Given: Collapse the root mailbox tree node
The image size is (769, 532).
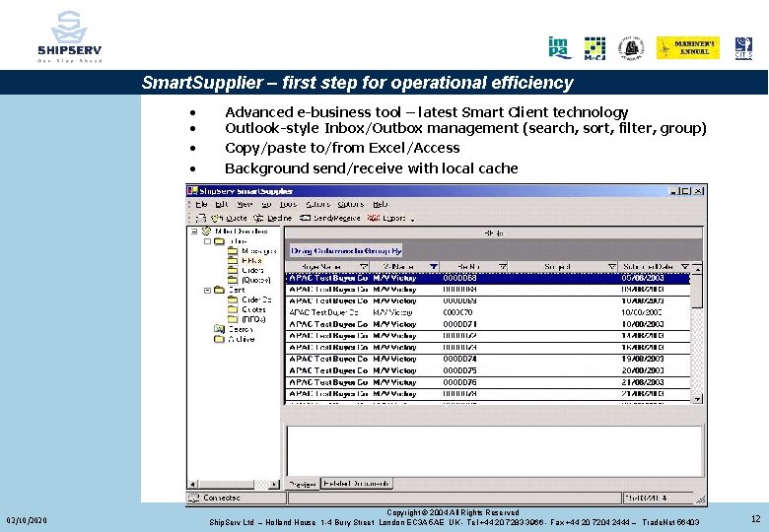Looking at the screenshot, I should [x=194, y=231].
